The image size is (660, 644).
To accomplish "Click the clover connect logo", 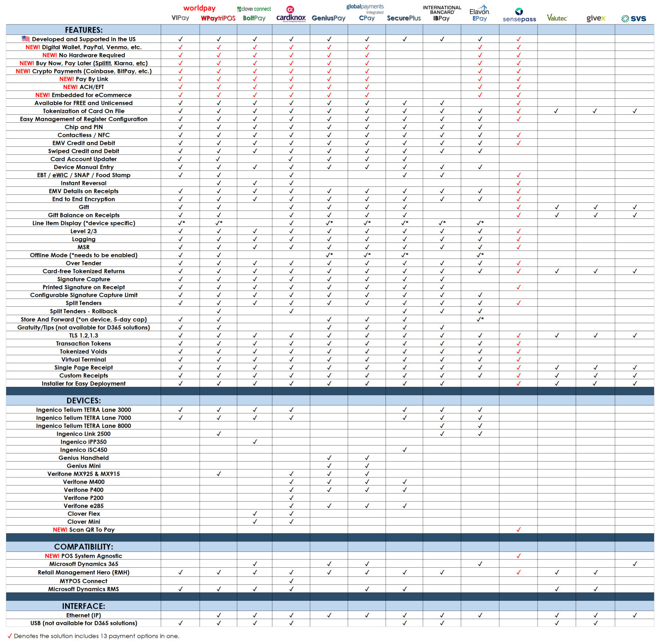I will pyautogui.click(x=254, y=9).
